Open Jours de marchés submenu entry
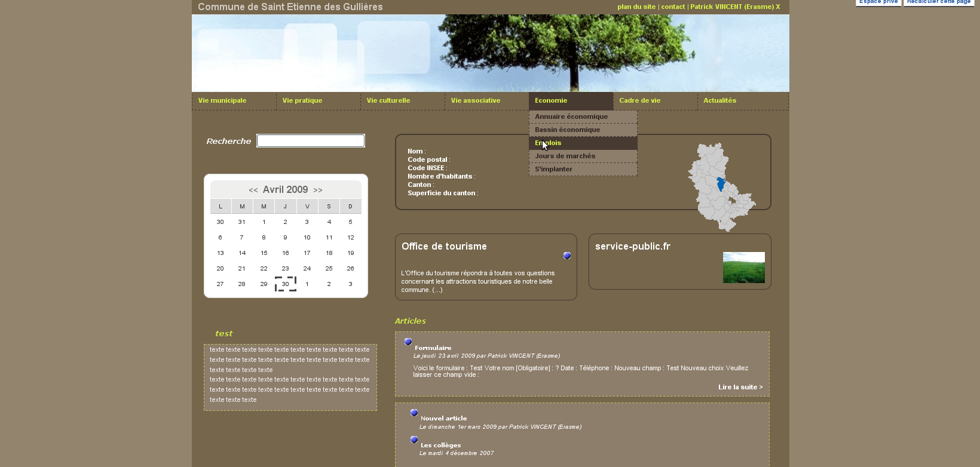This screenshot has width=980, height=467. click(565, 156)
